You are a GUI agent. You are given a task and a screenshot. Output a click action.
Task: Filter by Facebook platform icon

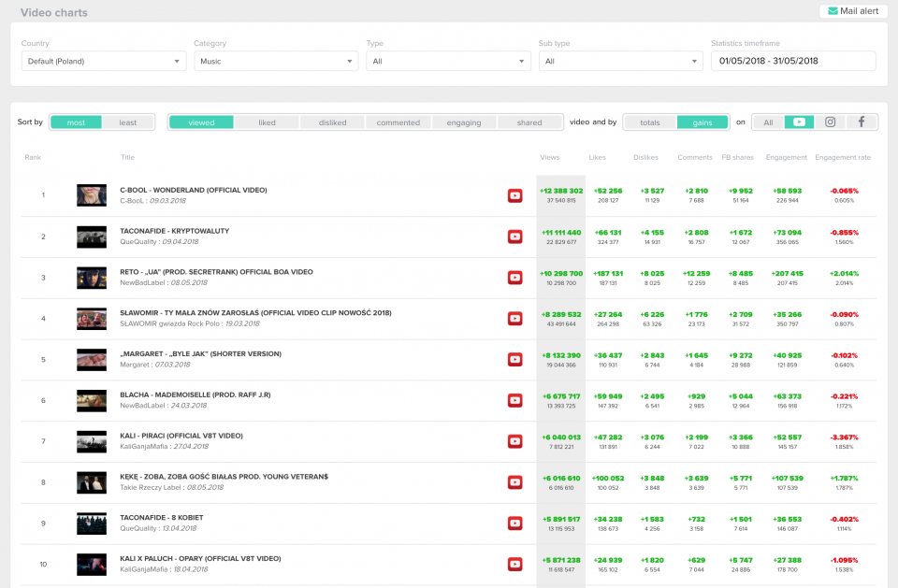click(x=862, y=122)
